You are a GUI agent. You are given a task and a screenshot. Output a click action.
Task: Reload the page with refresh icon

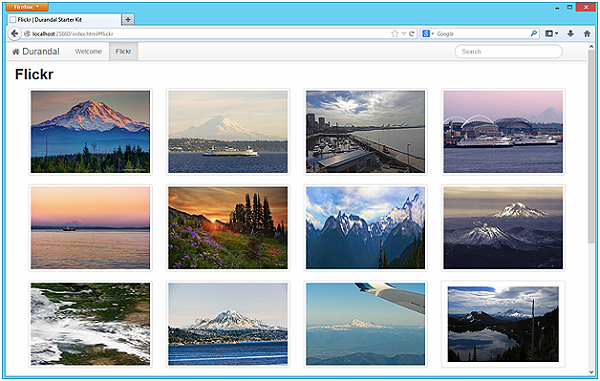(412, 34)
